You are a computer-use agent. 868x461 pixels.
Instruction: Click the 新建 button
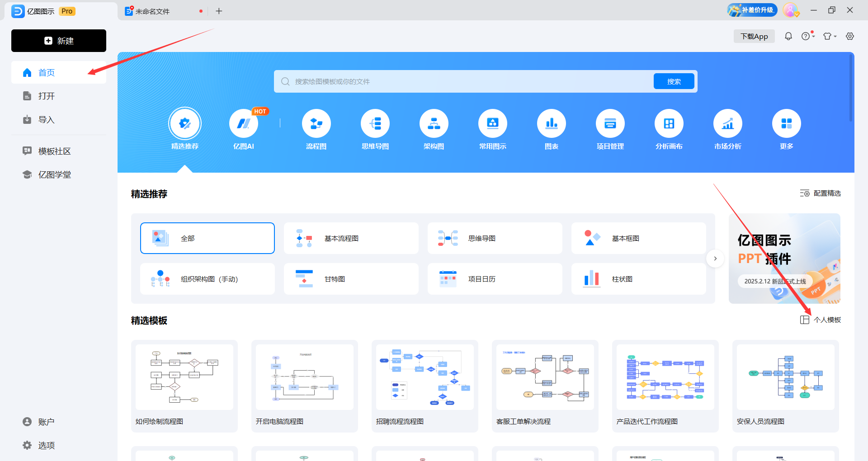(x=59, y=41)
